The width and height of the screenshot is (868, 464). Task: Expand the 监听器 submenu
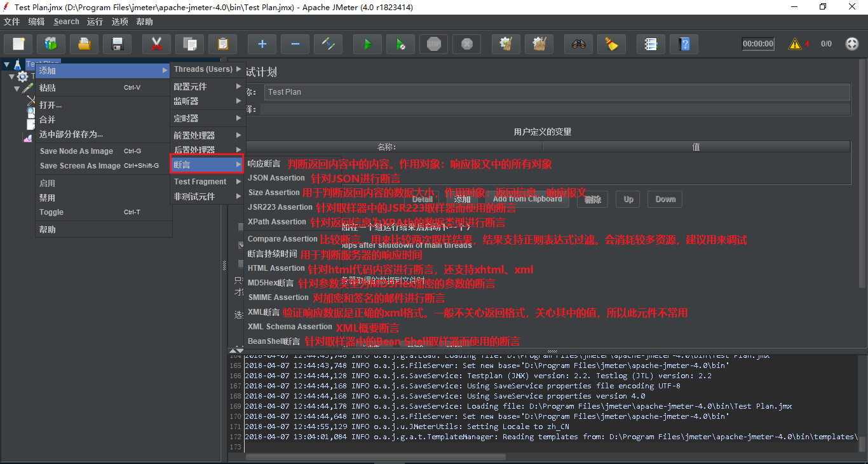click(x=207, y=101)
